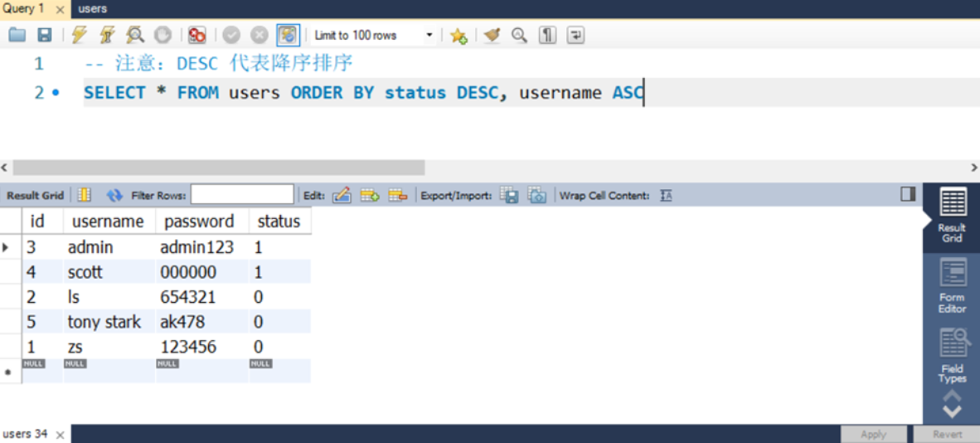This screenshot has width=980, height=443.
Task: Rollback the transaction with X icon
Action: pos(260,35)
